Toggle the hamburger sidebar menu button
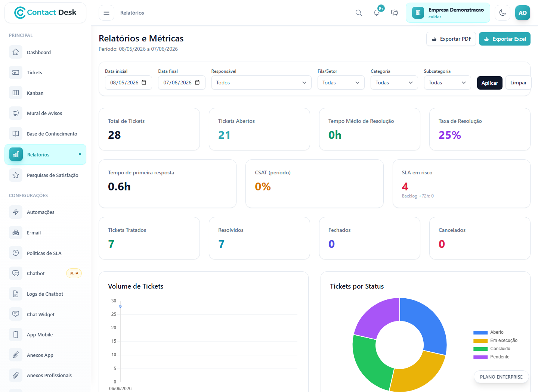 pos(106,13)
